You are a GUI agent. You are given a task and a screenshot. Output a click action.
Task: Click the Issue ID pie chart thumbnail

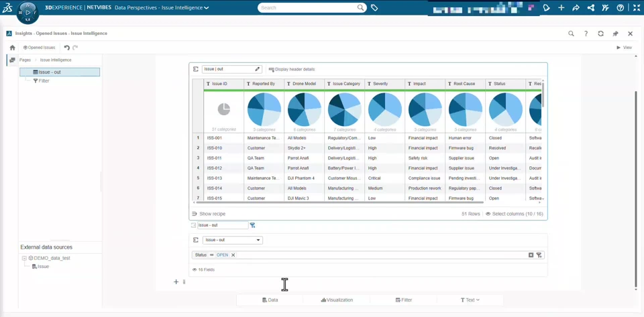click(224, 109)
